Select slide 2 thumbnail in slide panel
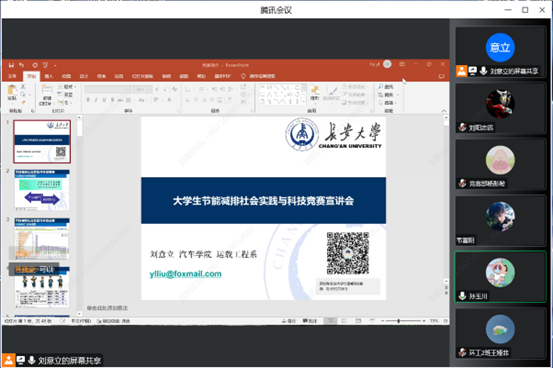This screenshot has width=553, height=368. point(42,190)
